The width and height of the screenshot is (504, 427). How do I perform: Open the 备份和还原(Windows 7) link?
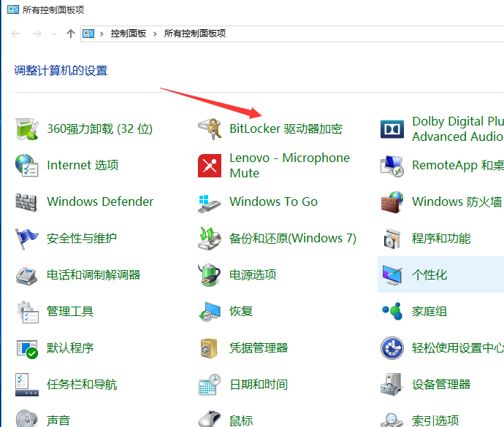(x=293, y=239)
